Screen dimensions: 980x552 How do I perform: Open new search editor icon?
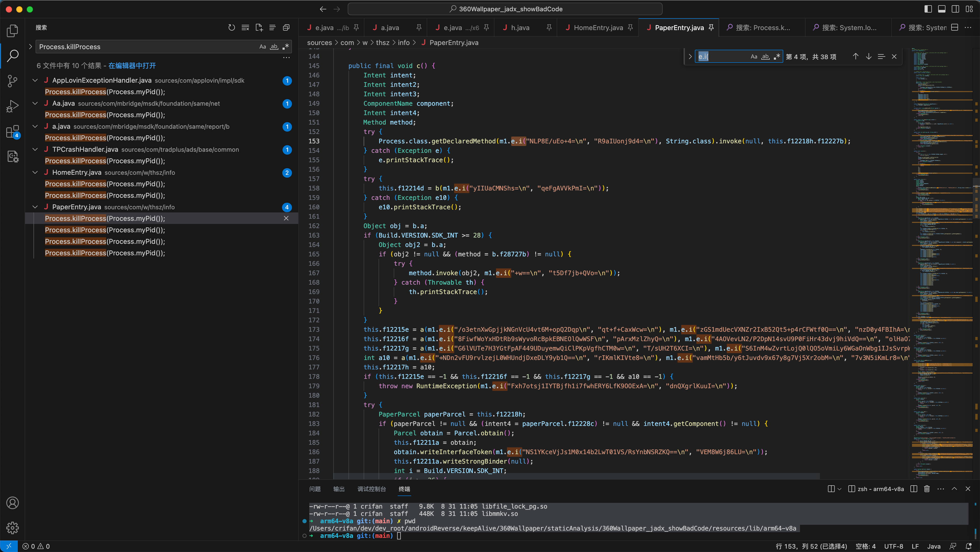pos(259,27)
